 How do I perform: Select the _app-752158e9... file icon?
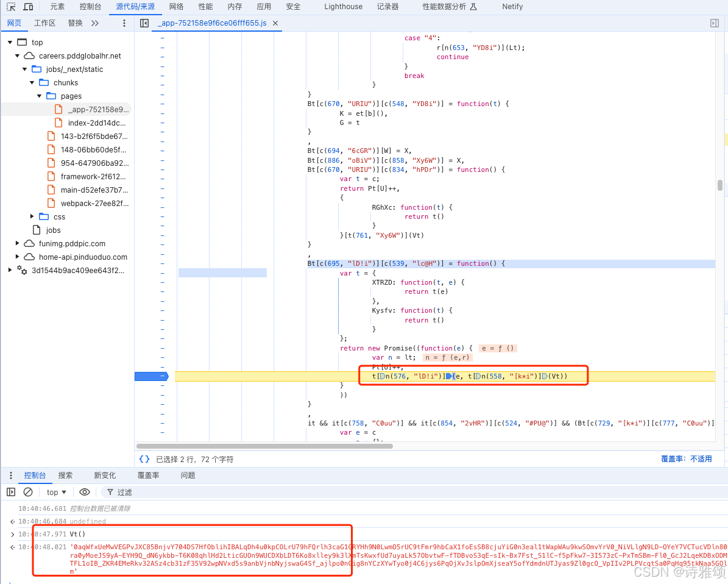click(58, 109)
